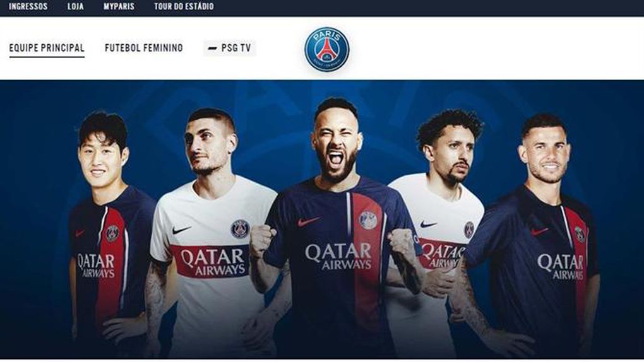Switch to the EQUIPE PRINCIPAL tab
The width and height of the screenshot is (644, 362).
pos(47,48)
